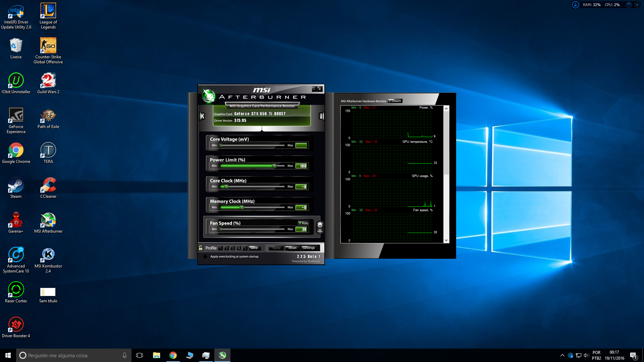Open the Lixeira recycle bin

(x=16, y=49)
